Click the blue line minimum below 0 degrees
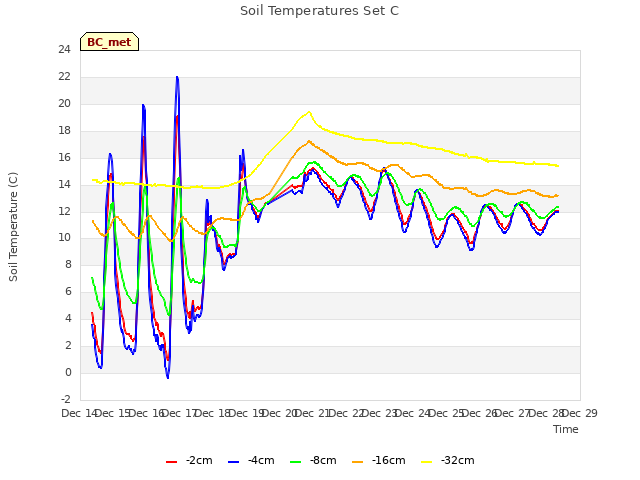 coord(168,378)
